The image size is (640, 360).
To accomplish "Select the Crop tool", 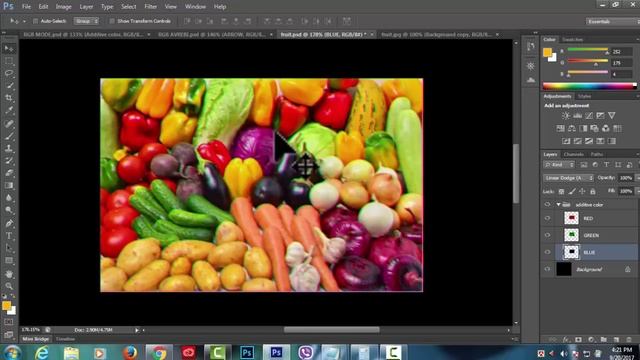I will 9,98.
